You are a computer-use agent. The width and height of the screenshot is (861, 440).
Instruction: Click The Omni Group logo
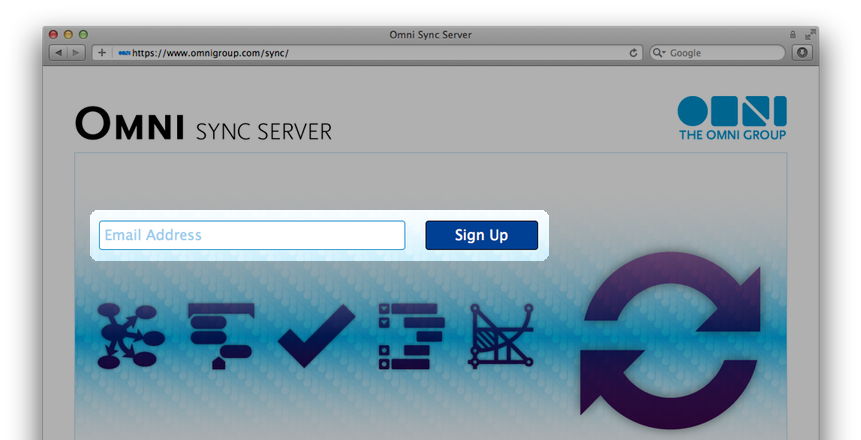[732, 118]
